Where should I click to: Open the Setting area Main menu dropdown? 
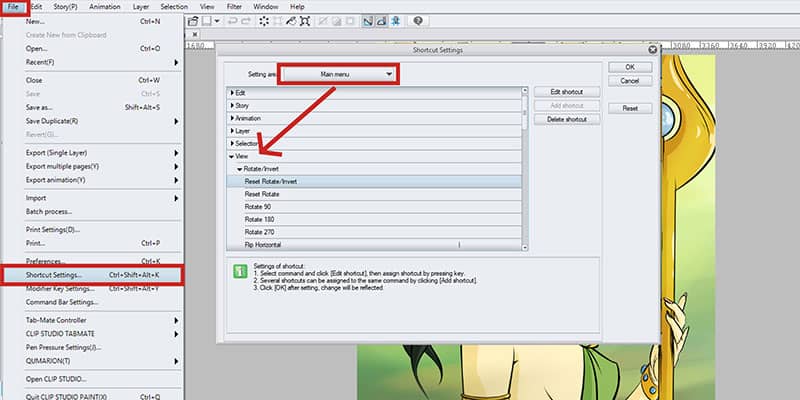click(x=339, y=74)
